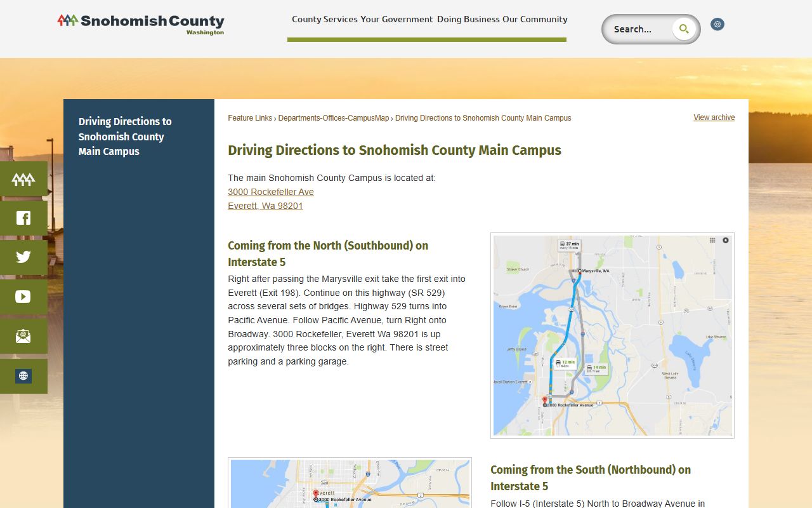Open the globe language sidebar icon
812x508 pixels.
pos(23,376)
